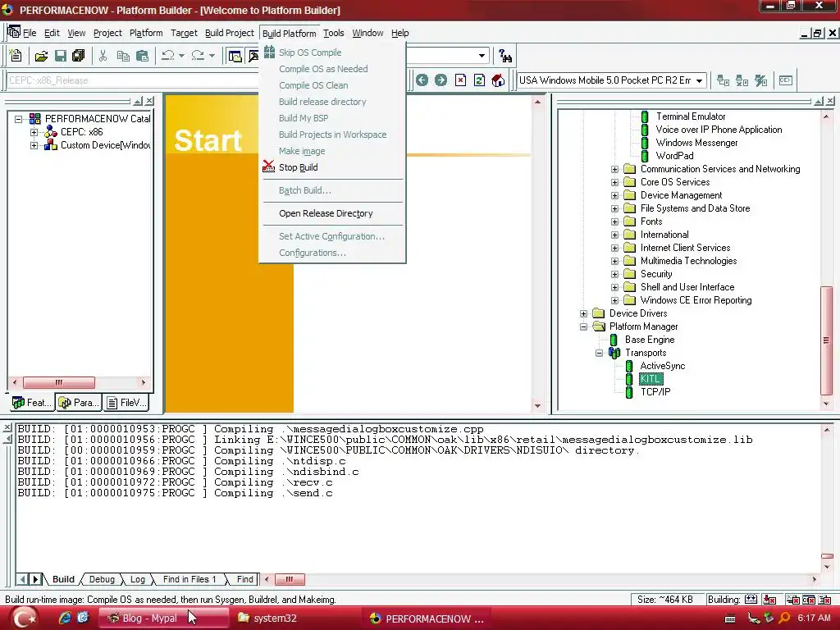This screenshot has width=840, height=630.
Task: Open the USA Windows Mobile 5.0 device dropdown
Action: click(699, 80)
